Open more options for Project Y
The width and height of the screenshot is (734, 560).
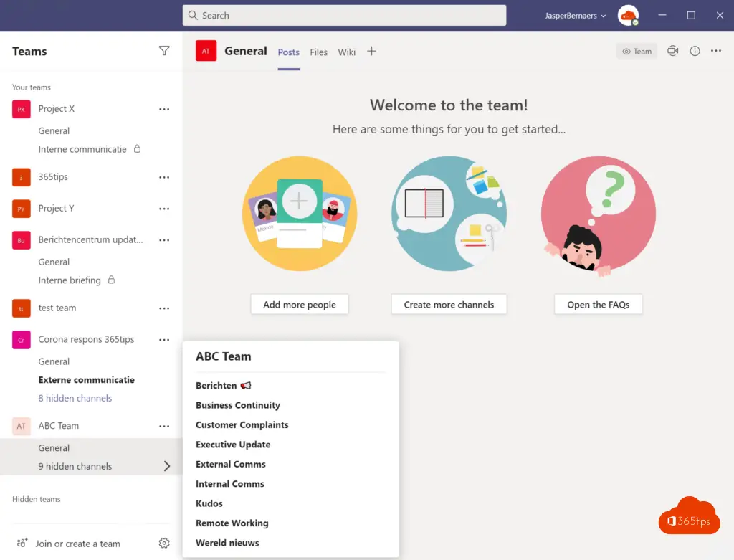tap(164, 209)
